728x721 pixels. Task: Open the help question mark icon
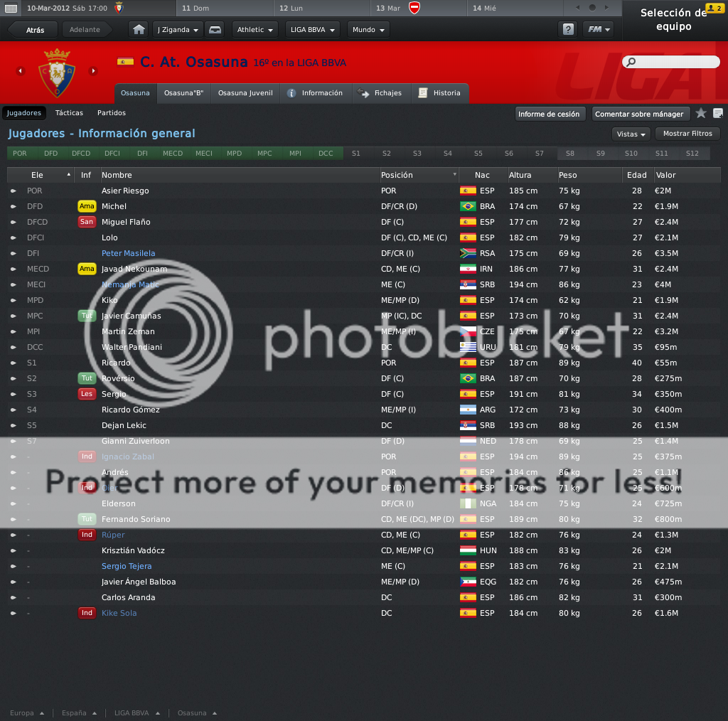[x=568, y=30]
